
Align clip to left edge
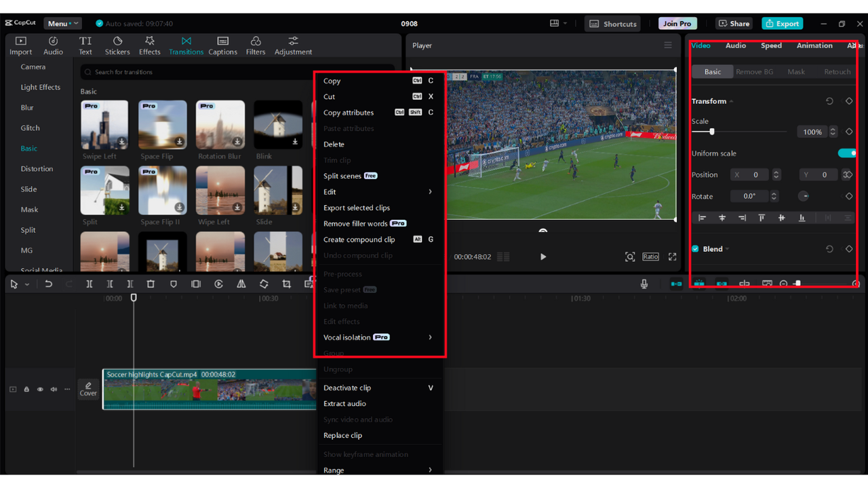(x=703, y=218)
